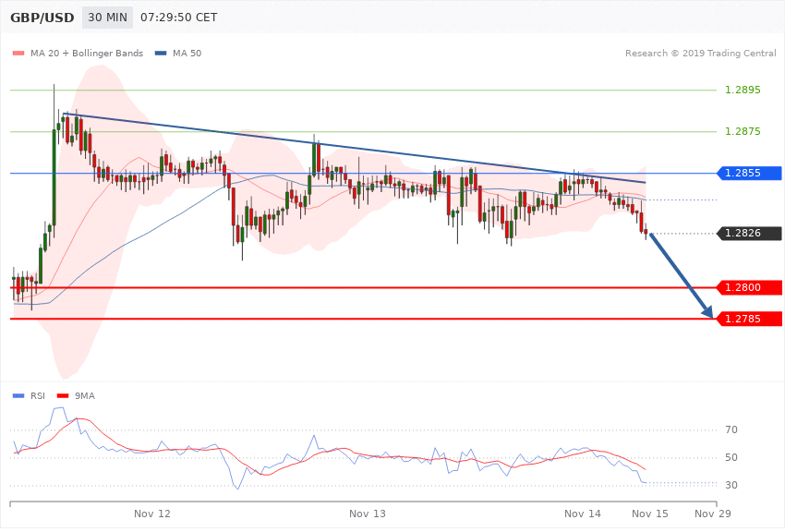Click the Nov 29 date axis label

[713, 514]
